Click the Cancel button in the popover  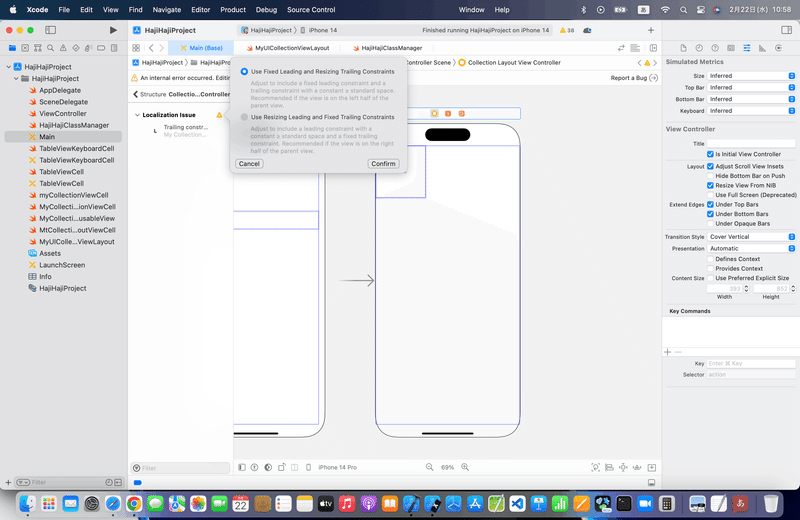pyautogui.click(x=249, y=164)
